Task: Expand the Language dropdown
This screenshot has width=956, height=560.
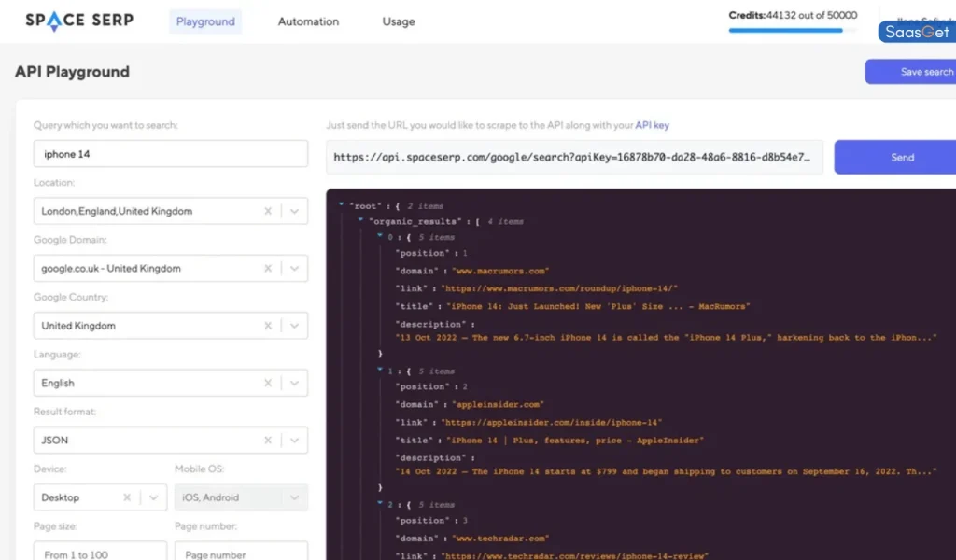Action: 294,383
